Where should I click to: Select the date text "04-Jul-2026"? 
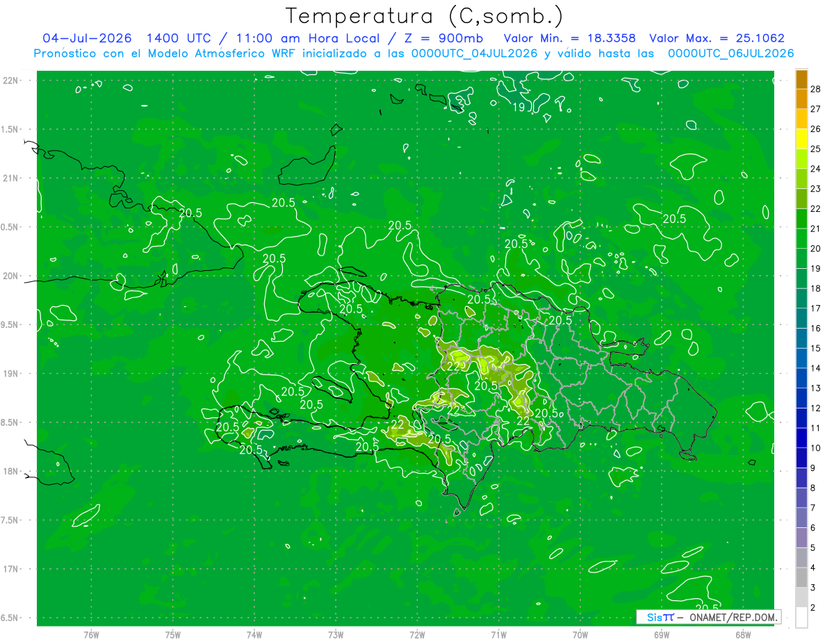click(x=87, y=38)
